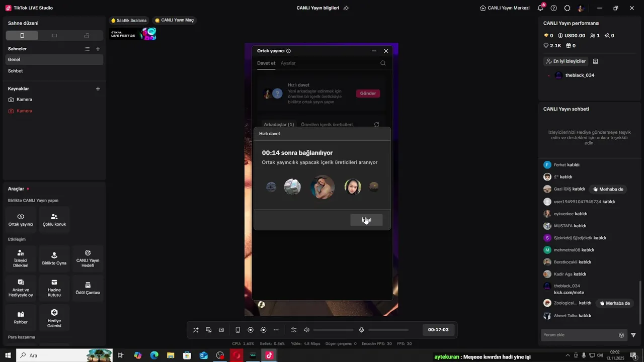Open Ödül Çantası tool
The width and height of the screenshot is (644, 362).
click(88, 288)
